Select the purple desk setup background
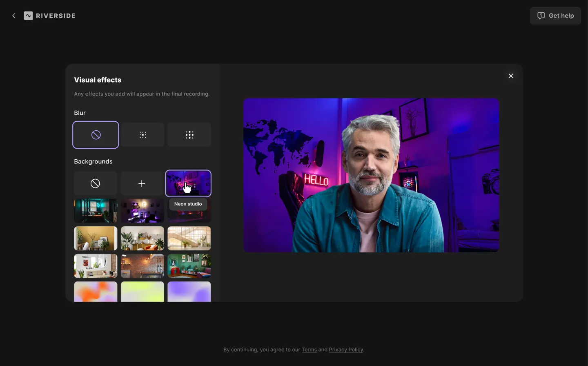The height and width of the screenshot is (366, 588). click(x=142, y=211)
